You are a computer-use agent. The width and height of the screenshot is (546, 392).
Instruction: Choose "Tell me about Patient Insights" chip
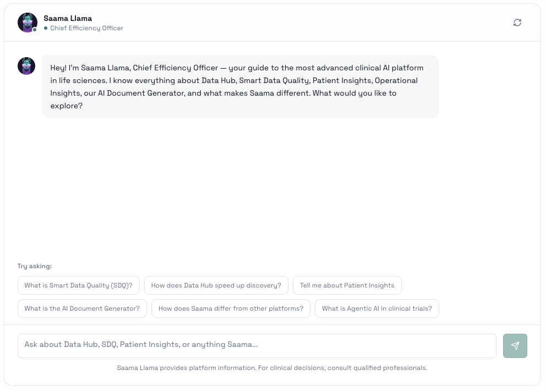click(347, 285)
